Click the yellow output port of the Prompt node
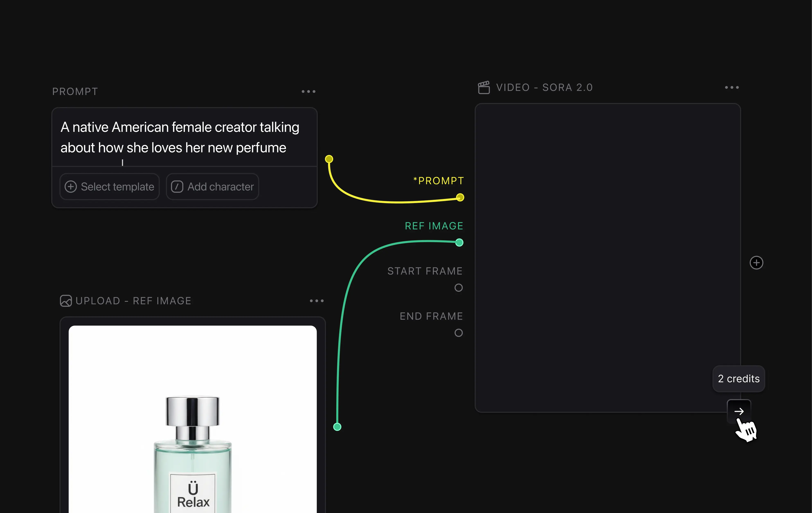This screenshot has width=812, height=513. 329,159
